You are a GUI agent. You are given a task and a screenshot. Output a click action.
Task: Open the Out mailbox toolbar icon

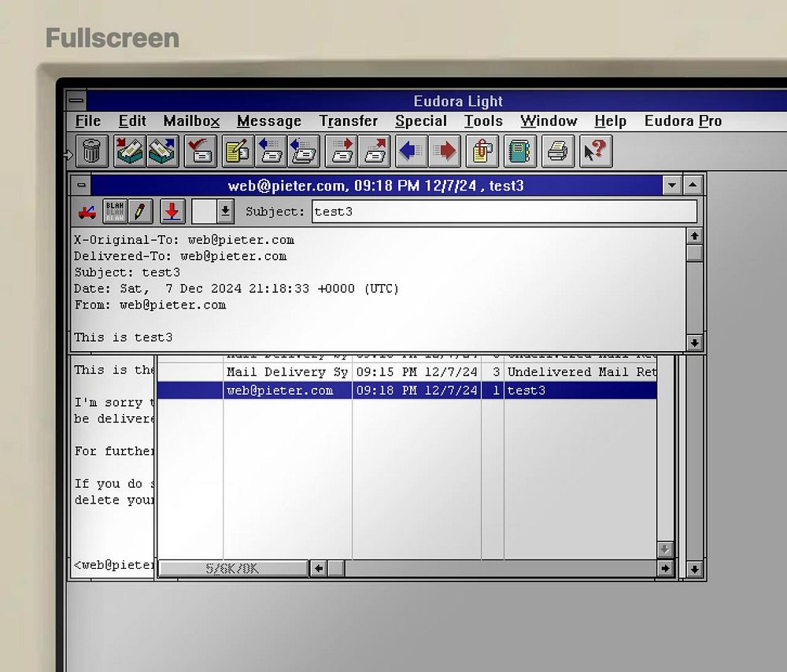click(x=162, y=150)
